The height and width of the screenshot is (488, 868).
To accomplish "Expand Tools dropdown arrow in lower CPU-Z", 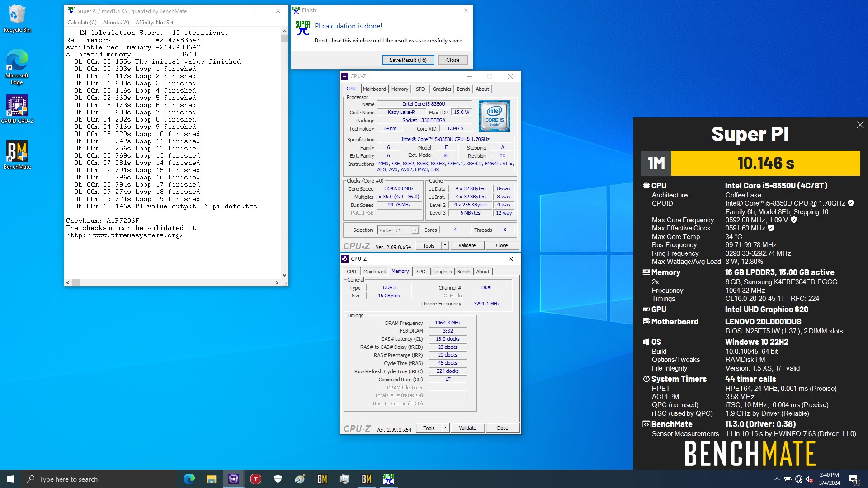I will [x=445, y=428].
